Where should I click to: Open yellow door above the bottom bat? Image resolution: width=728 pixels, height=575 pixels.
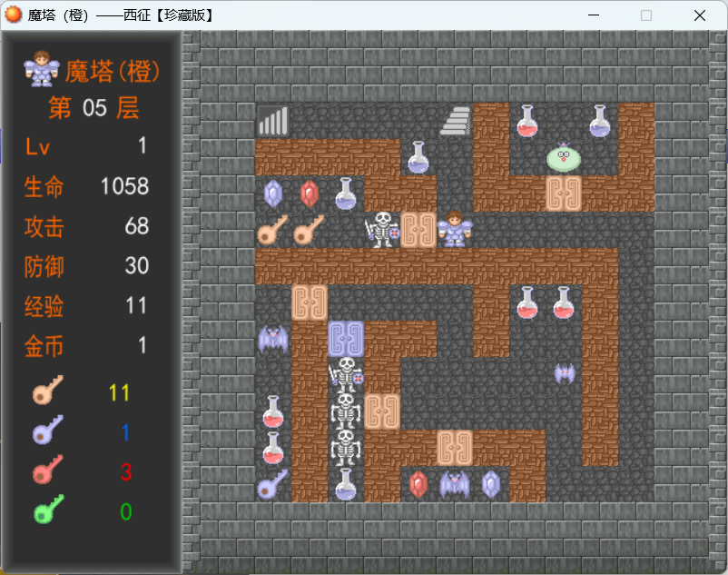455,448
